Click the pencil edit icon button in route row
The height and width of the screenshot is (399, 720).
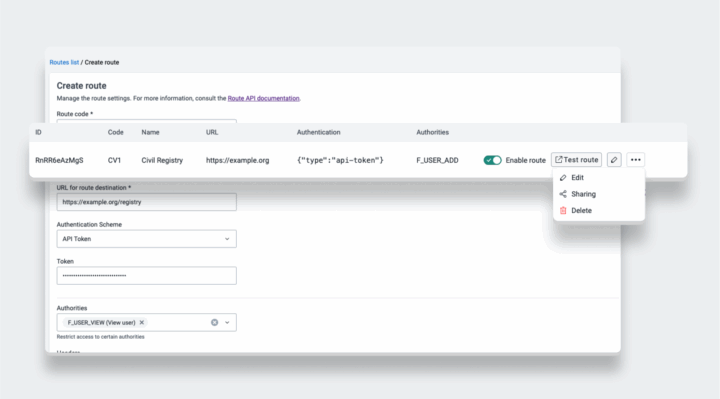tap(614, 160)
